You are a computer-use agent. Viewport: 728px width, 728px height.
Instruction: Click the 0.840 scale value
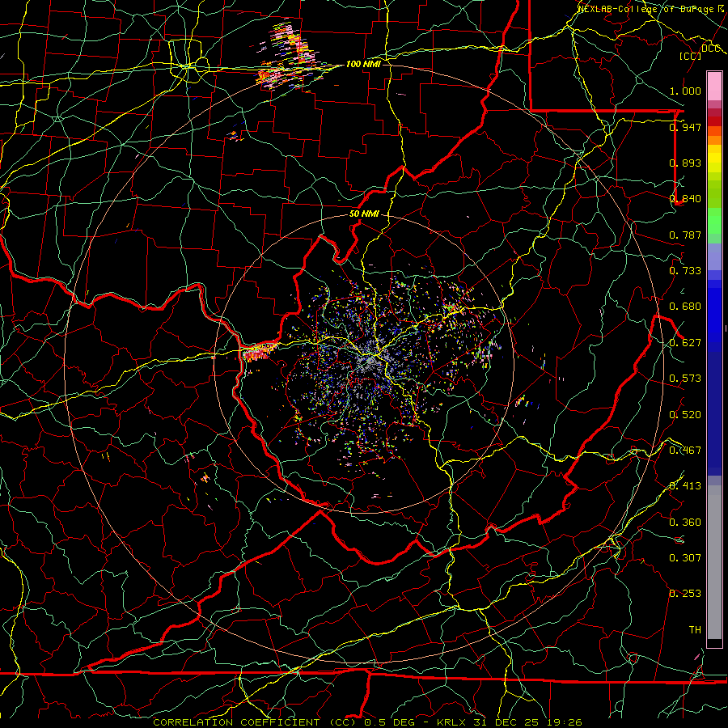[x=685, y=199]
